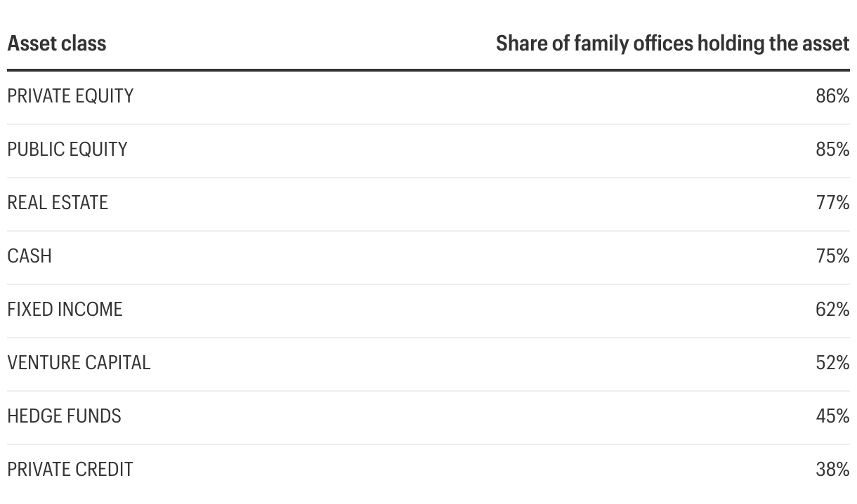Viewport: 857px width, 504px height.
Task: Select the PRIVATE CREDIT row label
Action: 70,470
